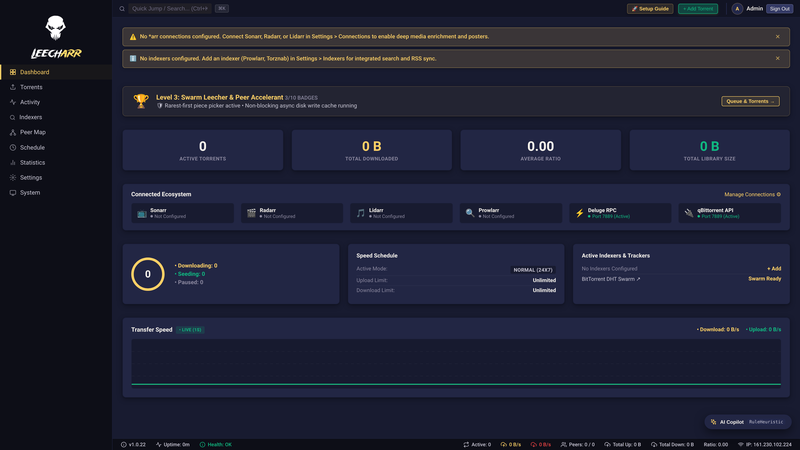The width and height of the screenshot is (800, 450).
Task: Click the Prowlarr magnifier icon
Action: [470, 213]
